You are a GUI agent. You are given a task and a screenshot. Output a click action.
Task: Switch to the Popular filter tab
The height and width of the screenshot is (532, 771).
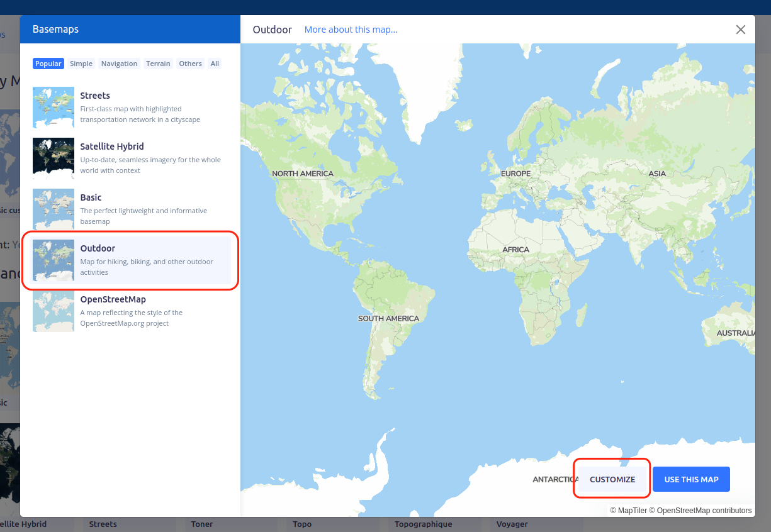[x=48, y=64]
